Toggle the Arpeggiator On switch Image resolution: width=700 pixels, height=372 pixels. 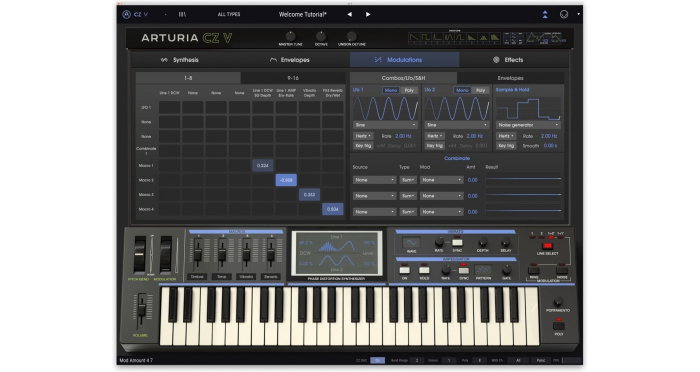pyautogui.click(x=404, y=270)
